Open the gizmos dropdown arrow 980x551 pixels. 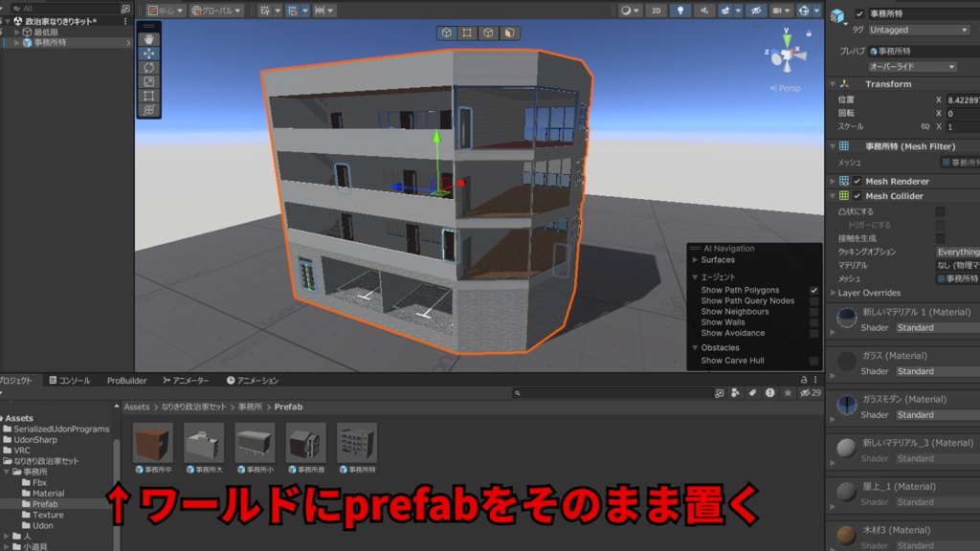tap(817, 11)
